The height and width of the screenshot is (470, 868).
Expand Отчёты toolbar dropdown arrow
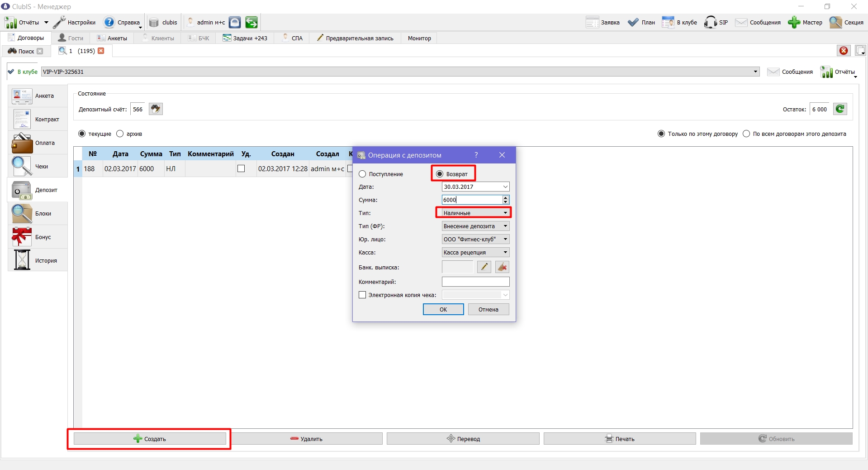pos(46,22)
